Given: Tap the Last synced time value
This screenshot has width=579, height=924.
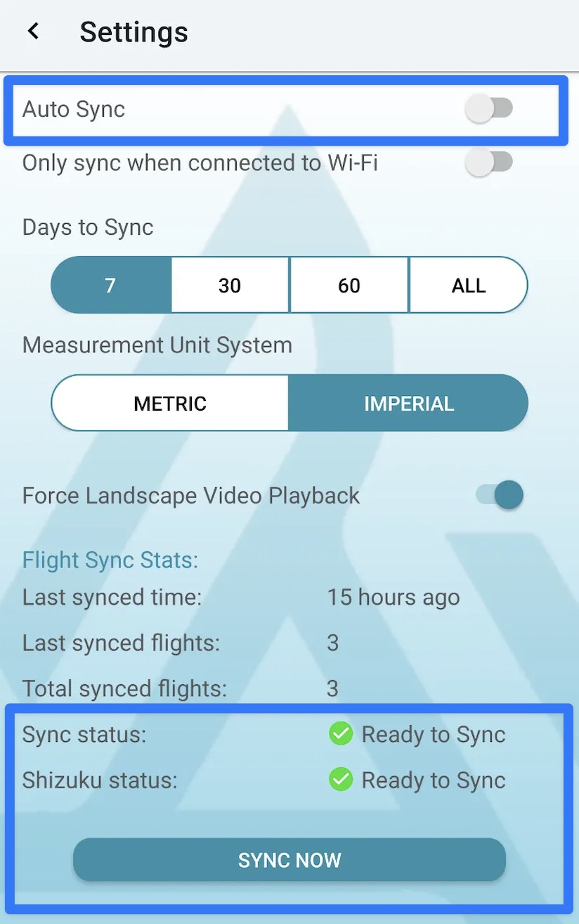Looking at the screenshot, I should click(393, 598).
